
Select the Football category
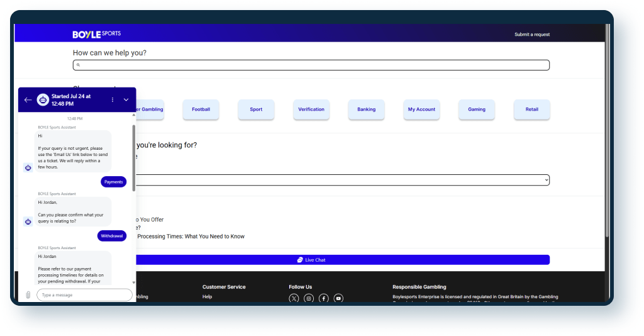pos(201,109)
